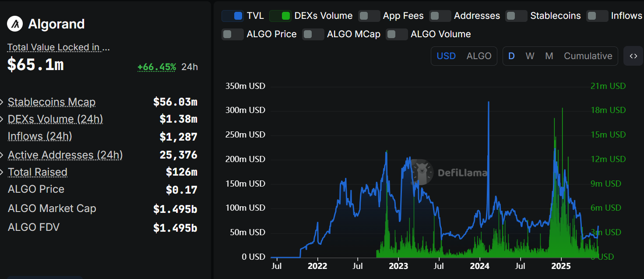Click the Inflows (24h) label
The width and height of the screenshot is (644, 279).
click(40, 137)
